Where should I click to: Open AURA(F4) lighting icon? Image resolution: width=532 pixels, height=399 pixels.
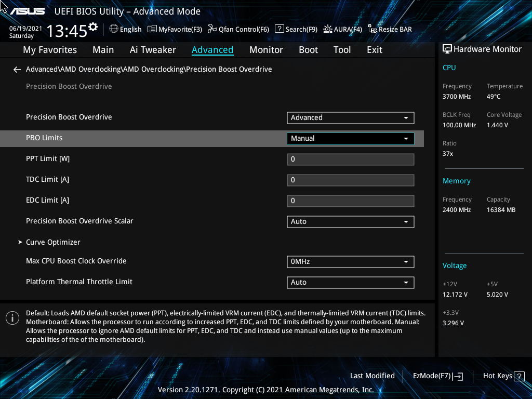click(327, 29)
